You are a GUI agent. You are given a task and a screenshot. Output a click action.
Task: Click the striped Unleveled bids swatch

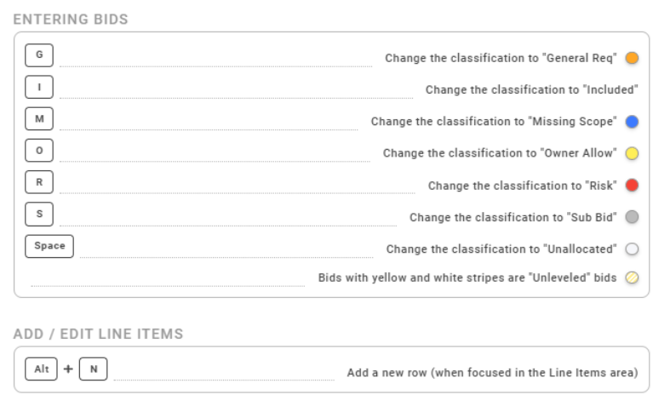point(632,277)
